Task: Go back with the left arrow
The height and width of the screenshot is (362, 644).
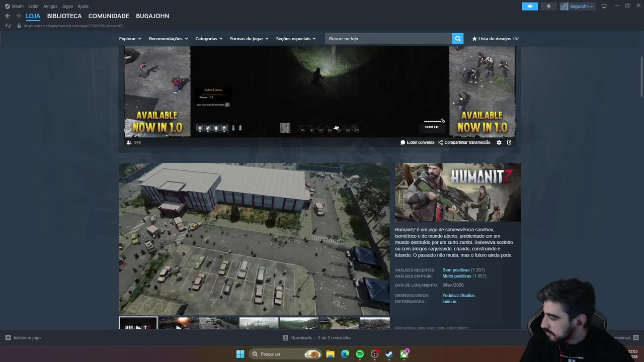Action: (x=8, y=16)
